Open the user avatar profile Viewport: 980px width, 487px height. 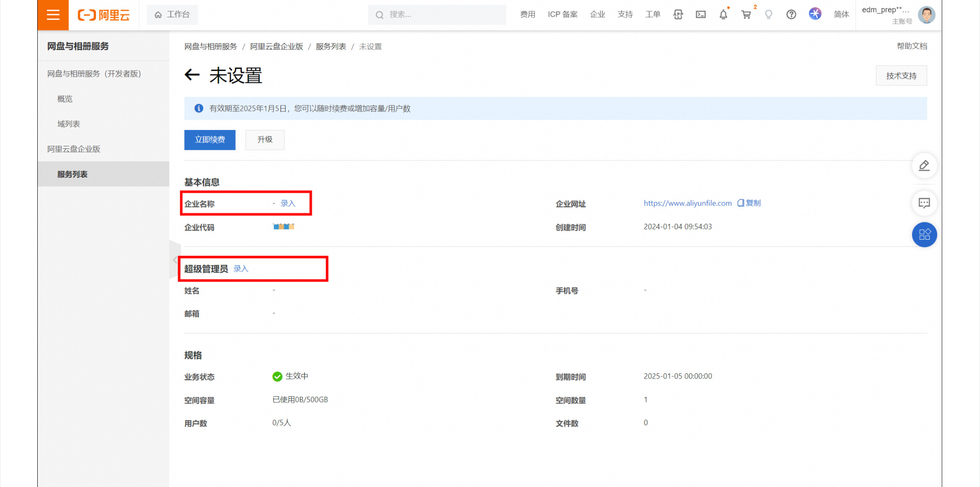point(926,15)
